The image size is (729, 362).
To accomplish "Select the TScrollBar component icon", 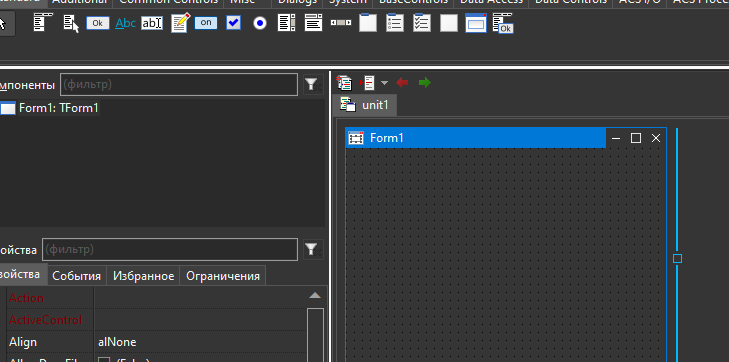I will coord(341,23).
